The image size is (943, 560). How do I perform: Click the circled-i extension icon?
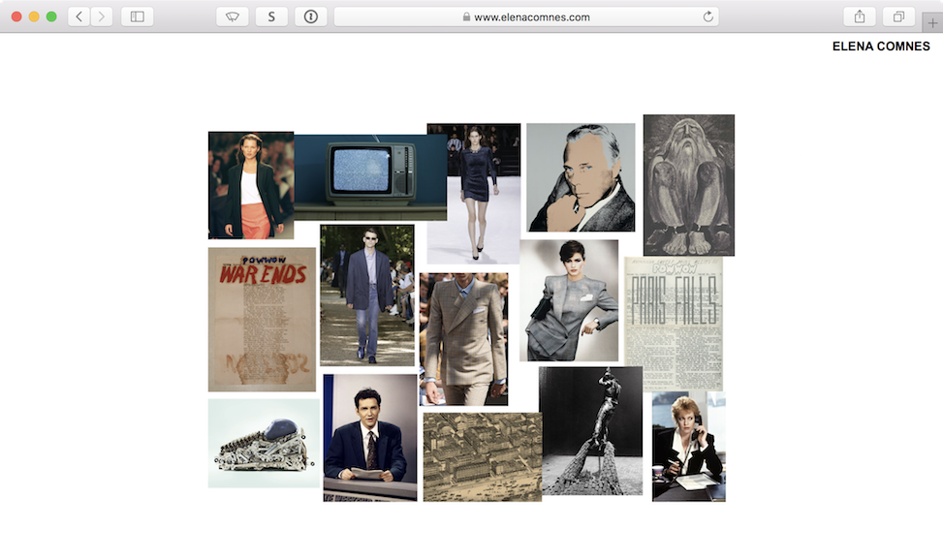click(309, 16)
